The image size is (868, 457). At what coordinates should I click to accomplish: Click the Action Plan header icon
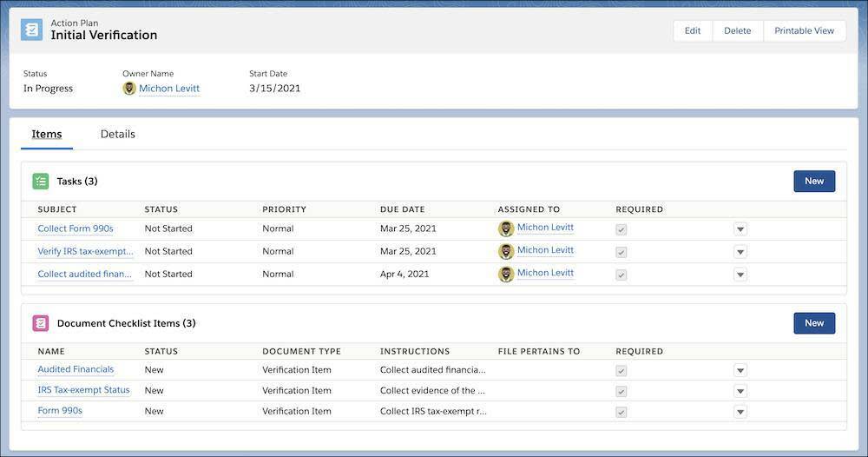[x=31, y=30]
